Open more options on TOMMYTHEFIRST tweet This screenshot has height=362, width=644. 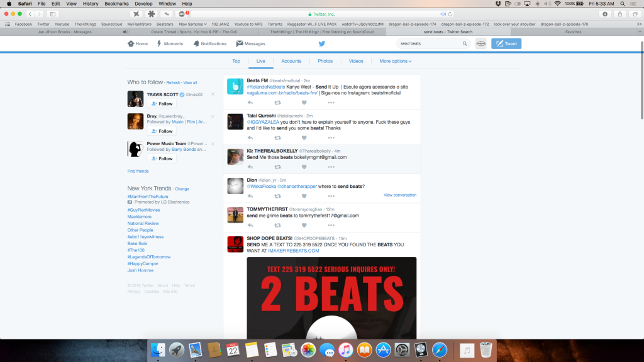331,226
